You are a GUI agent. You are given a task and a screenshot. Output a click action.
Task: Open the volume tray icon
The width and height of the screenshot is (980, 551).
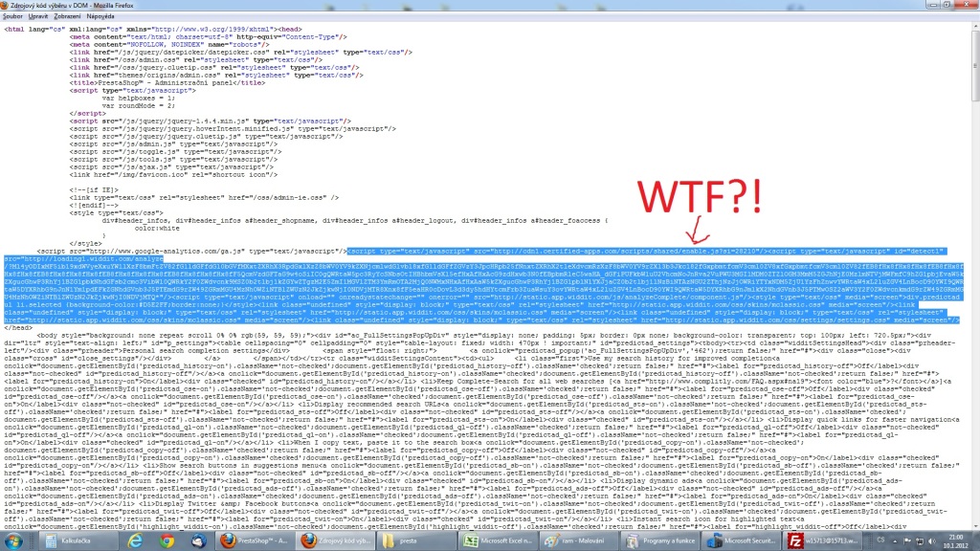tap(932, 541)
